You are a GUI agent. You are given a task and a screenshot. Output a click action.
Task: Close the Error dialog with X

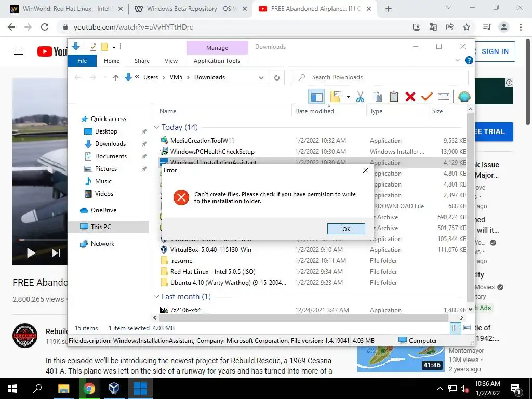365,170
